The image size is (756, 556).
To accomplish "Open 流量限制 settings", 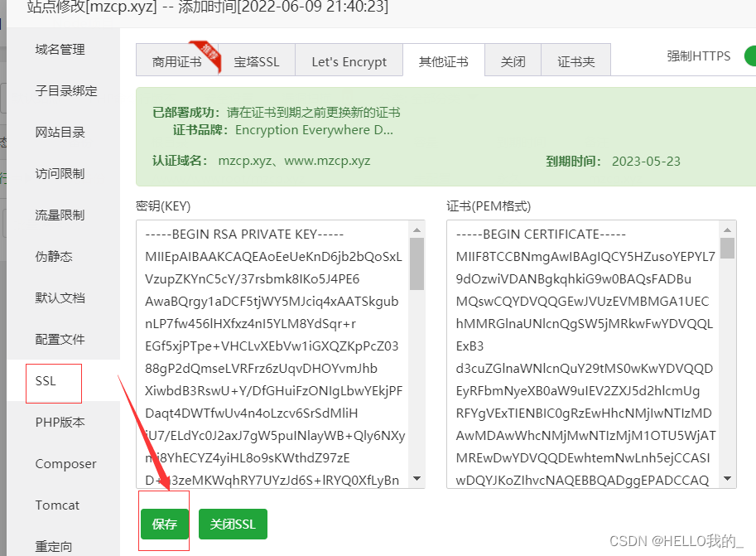I will [x=58, y=215].
